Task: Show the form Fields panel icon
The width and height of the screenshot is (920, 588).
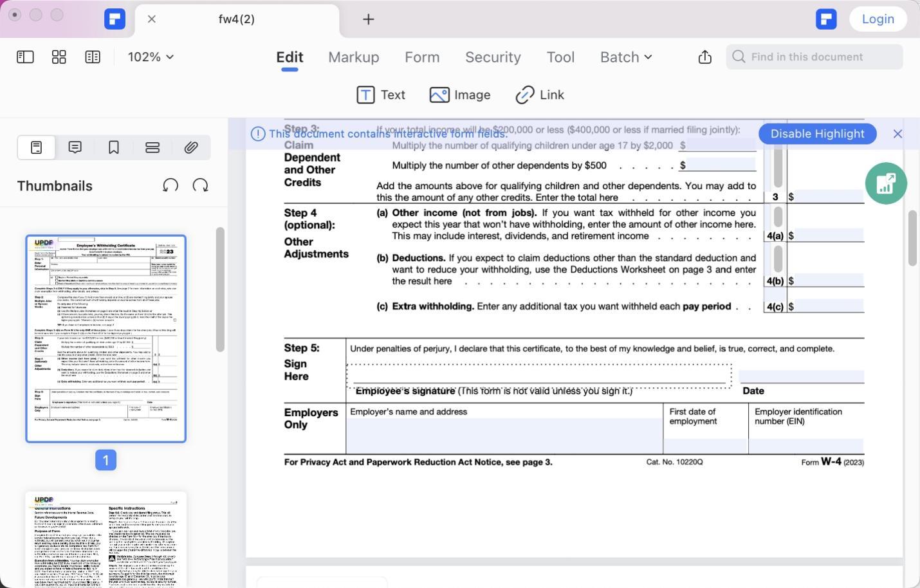Action: click(152, 147)
